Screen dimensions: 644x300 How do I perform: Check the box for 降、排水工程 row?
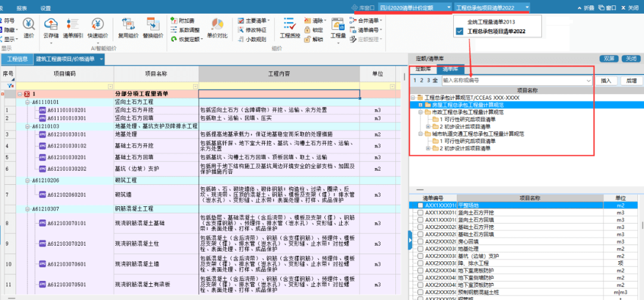coord(420,263)
